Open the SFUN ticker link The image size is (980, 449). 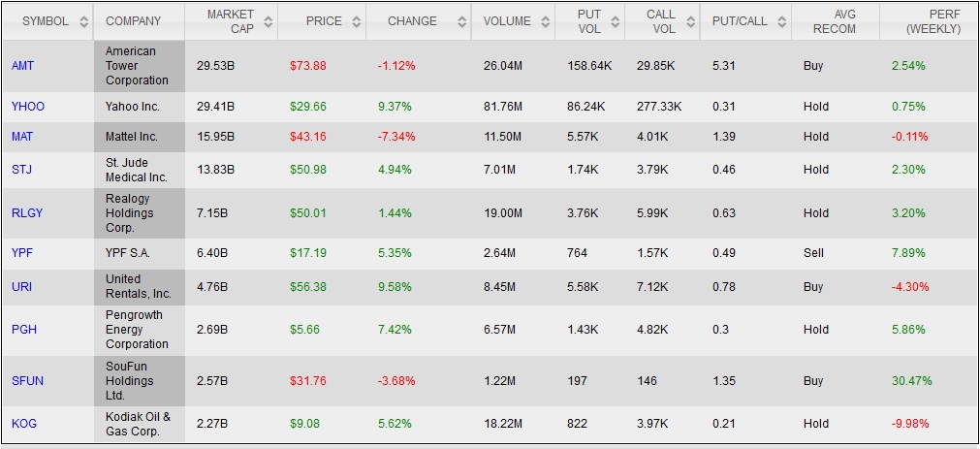pyautogui.click(x=27, y=381)
